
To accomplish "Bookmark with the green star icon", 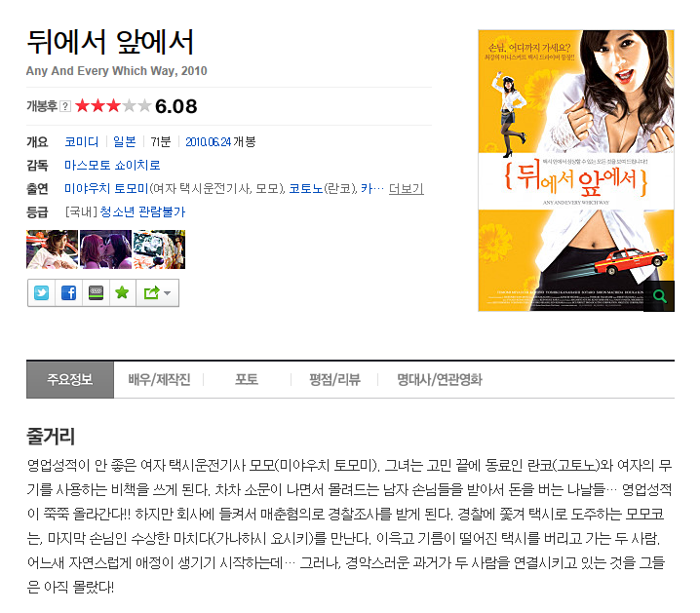I will [x=122, y=293].
